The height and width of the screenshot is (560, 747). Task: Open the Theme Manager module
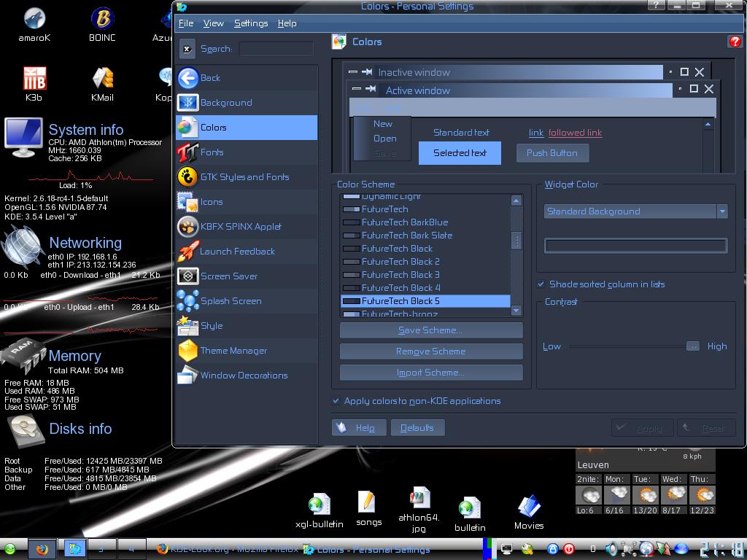[247, 350]
